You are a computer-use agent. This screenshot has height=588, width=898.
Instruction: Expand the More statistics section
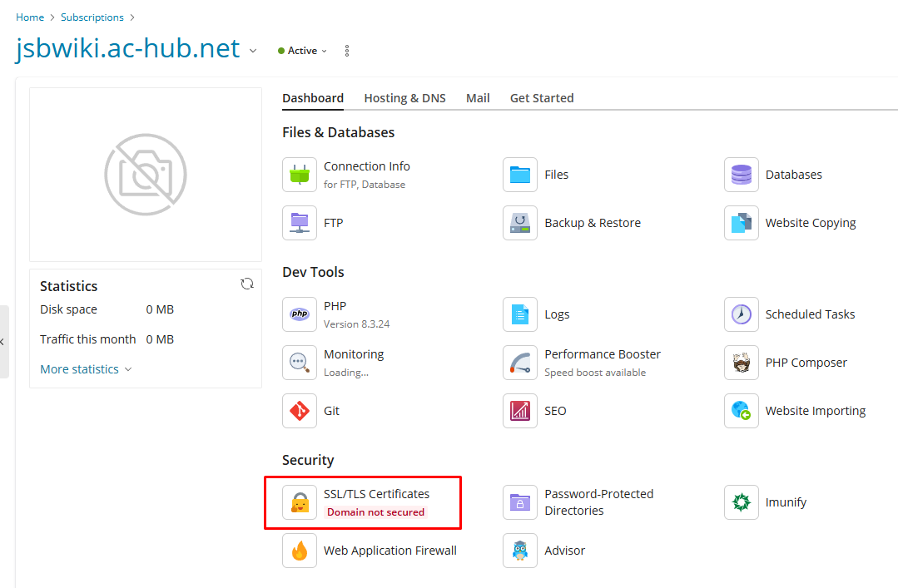(86, 369)
